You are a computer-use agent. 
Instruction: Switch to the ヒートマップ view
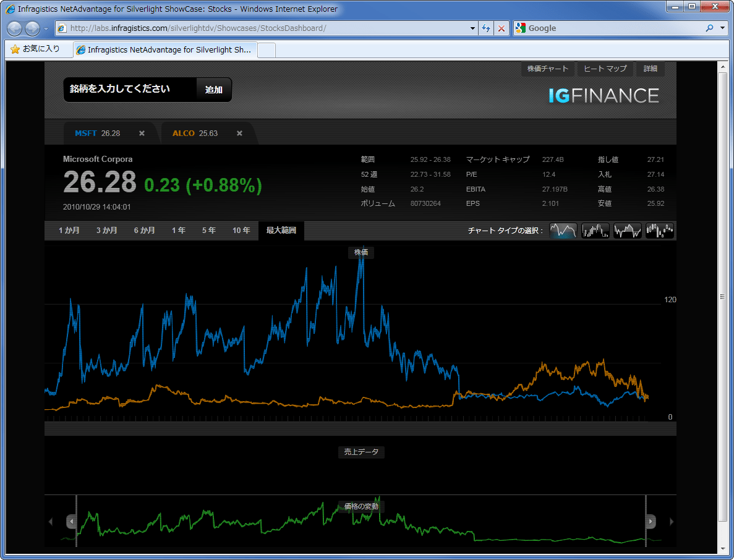coord(605,69)
